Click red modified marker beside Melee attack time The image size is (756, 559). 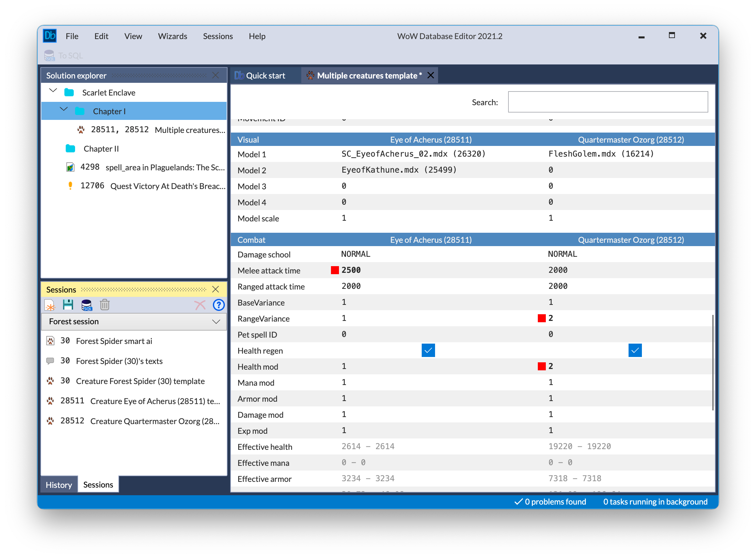tap(335, 270)
